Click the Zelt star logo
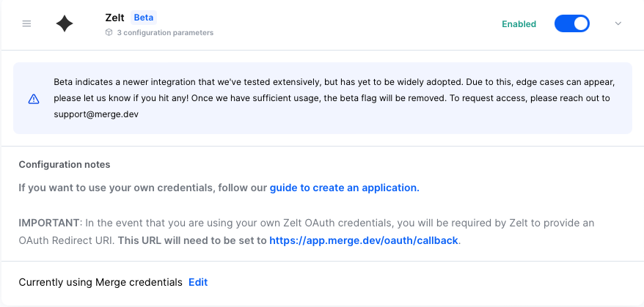Viewport: 644px width, 307px height. pyautogui.click(x=65, y=24)
